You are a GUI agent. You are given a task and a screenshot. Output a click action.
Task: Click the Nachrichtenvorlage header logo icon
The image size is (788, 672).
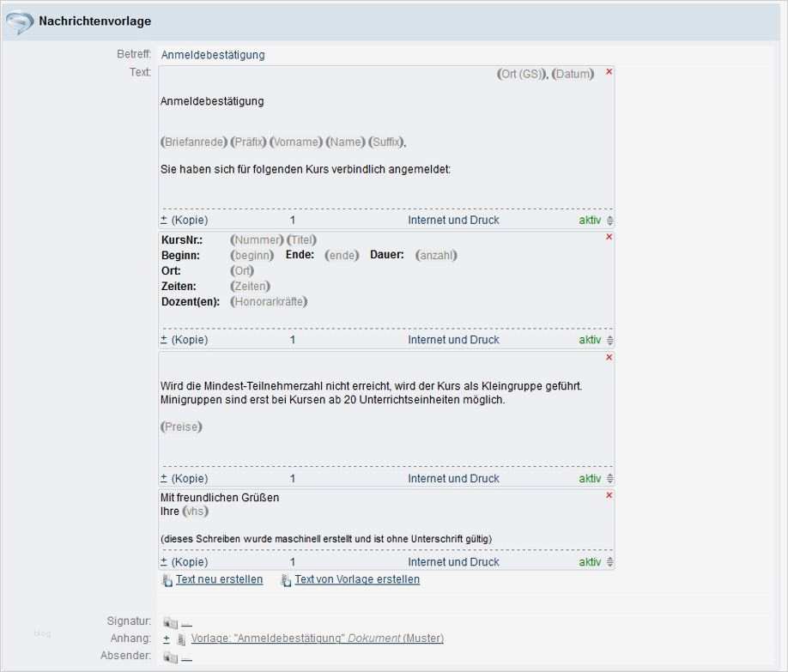20,21
